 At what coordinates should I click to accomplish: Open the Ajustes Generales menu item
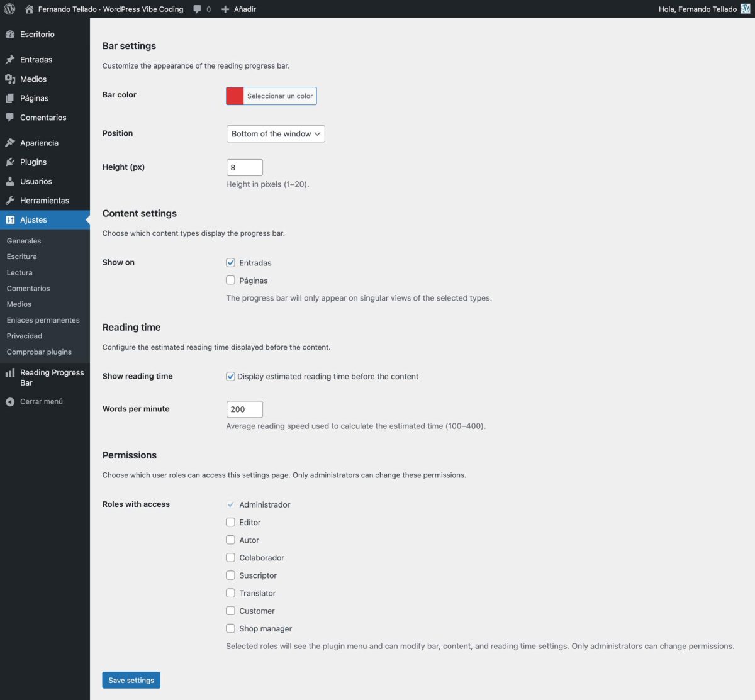tap(23, 240)
